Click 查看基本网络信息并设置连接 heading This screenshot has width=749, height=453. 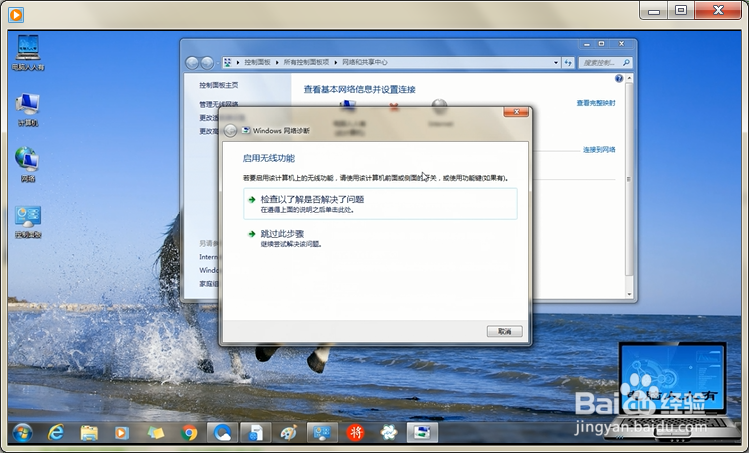tap(360, 89)
